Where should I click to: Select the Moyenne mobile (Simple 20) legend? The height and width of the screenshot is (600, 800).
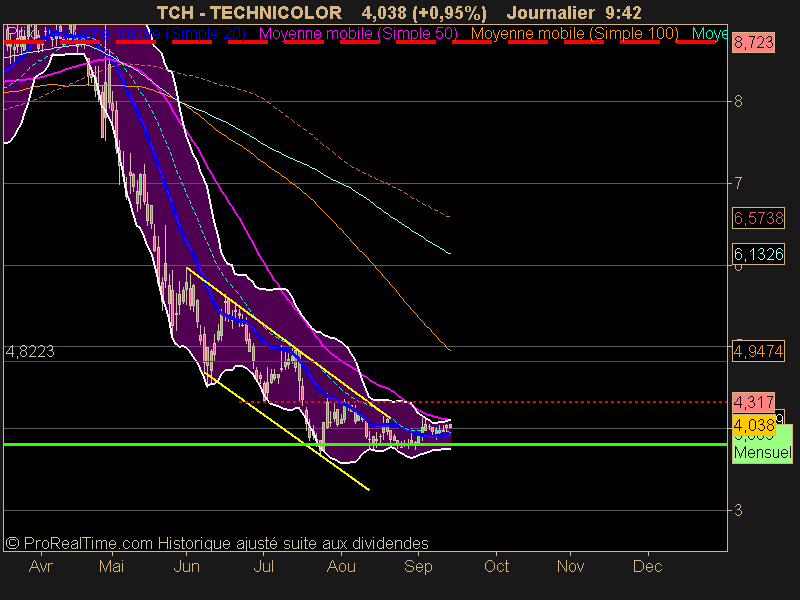(148, 34)
